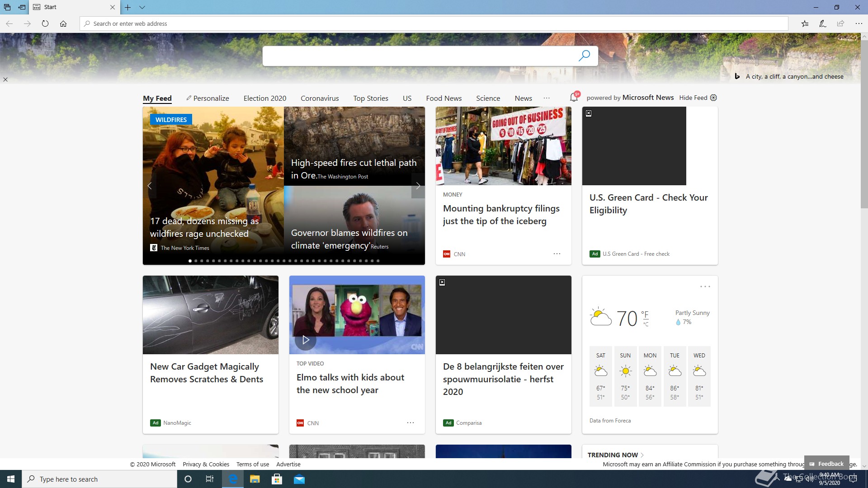
Task: Open the notifications bell
Action: coord(574,97)
